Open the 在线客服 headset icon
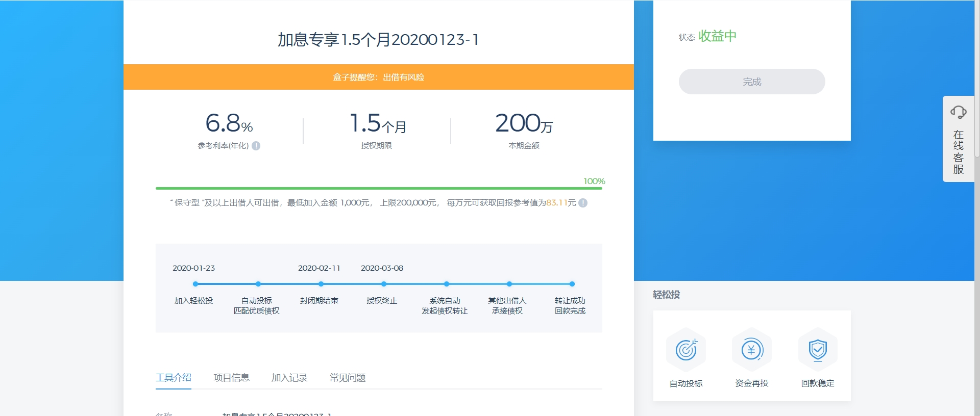Image resolution: width=980 pixels, height=416 pixels. point(958,112)
